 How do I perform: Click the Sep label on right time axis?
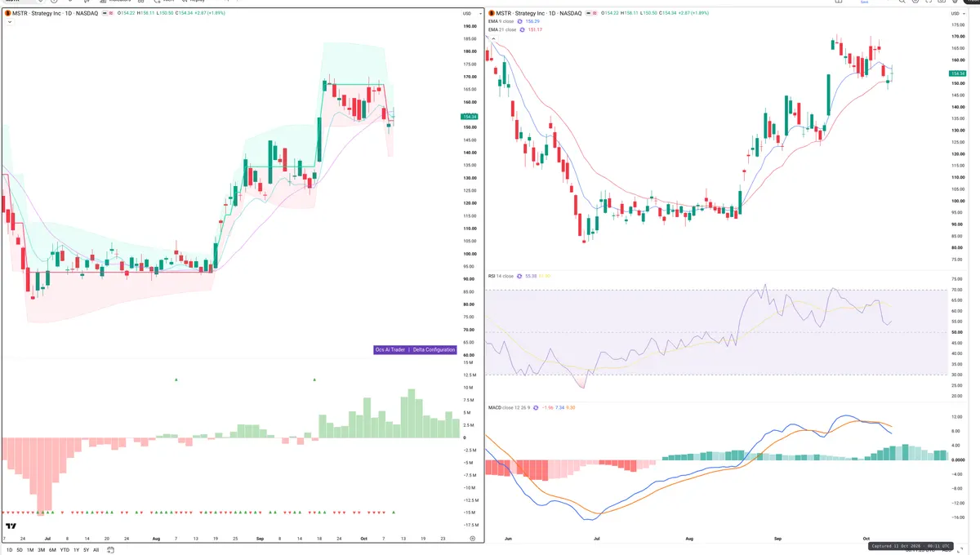(777, 539)
